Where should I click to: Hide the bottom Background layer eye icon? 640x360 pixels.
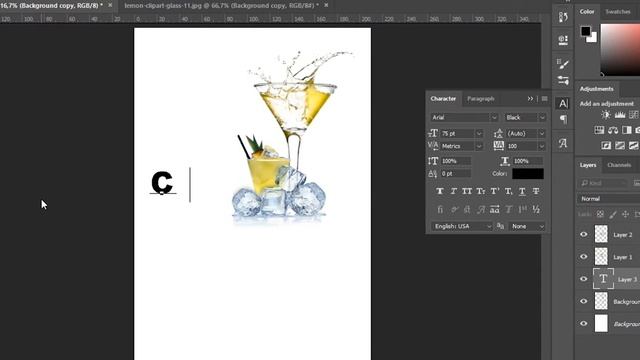click(x=584, y=324)
